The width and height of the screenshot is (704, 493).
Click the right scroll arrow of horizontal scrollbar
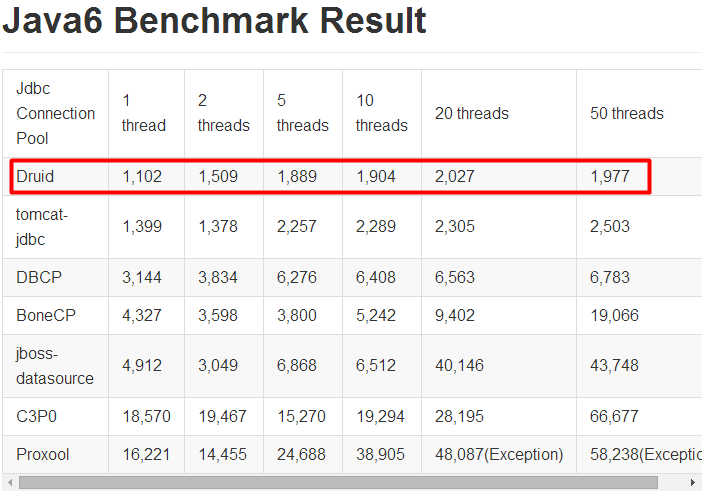pyautogui.click(x=692, y=483)
